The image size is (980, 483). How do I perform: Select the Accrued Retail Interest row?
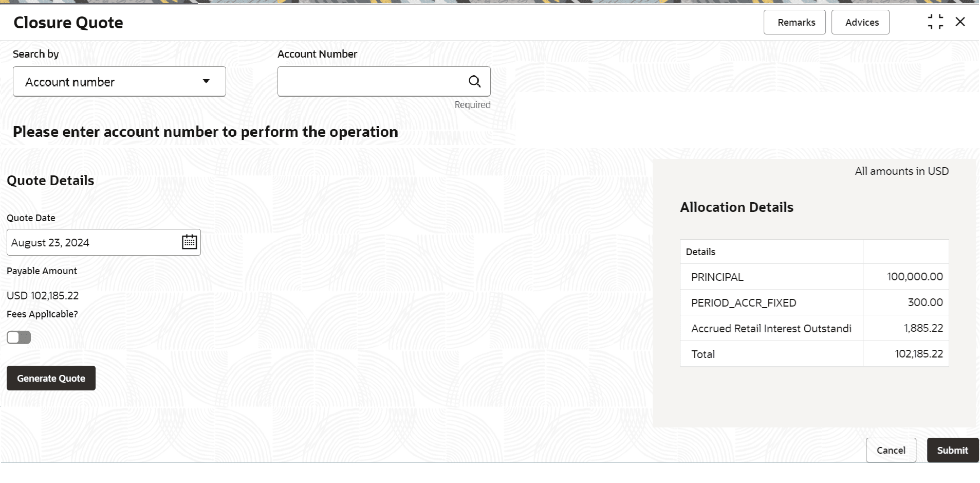[814, 328]
